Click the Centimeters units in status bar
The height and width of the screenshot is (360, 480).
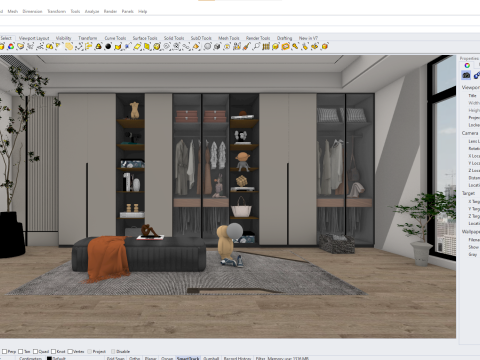pyautogui.click(x=30, y=358)
